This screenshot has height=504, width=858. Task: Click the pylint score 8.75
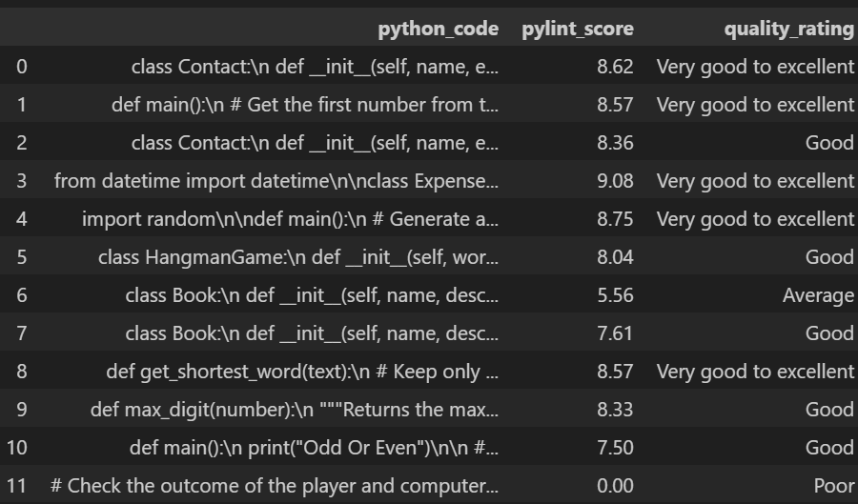click(x=615, y=219)
